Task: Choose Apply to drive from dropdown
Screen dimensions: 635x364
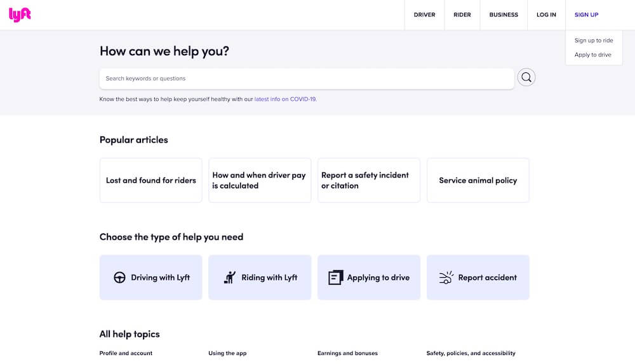Action: 592,55
